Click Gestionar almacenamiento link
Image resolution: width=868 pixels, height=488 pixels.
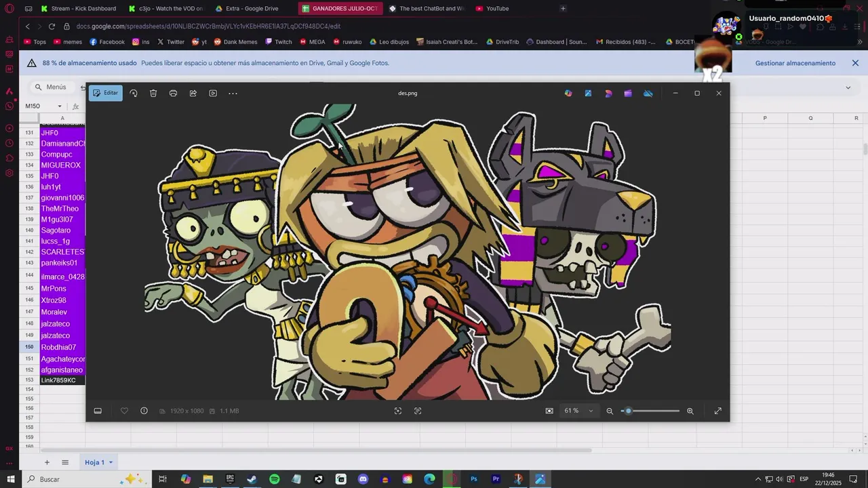(x=795, y=63)
